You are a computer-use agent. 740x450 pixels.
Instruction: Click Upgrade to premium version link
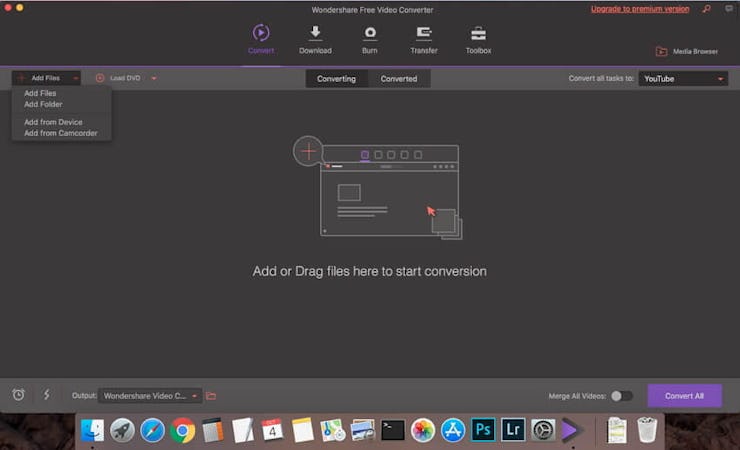640,9
